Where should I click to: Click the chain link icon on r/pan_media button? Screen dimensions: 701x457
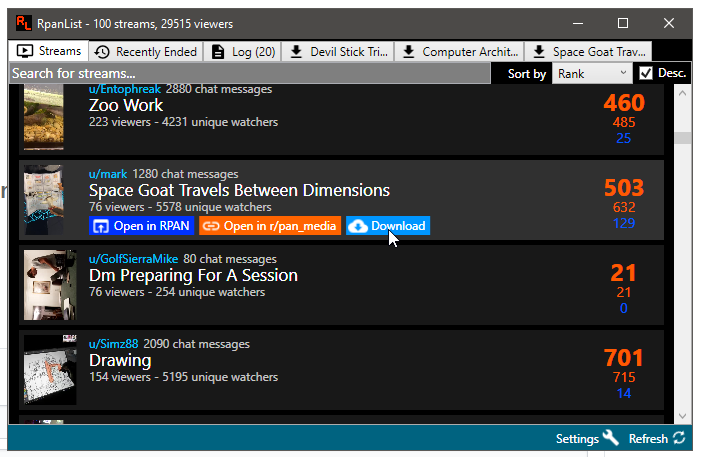tap(211, 226)
